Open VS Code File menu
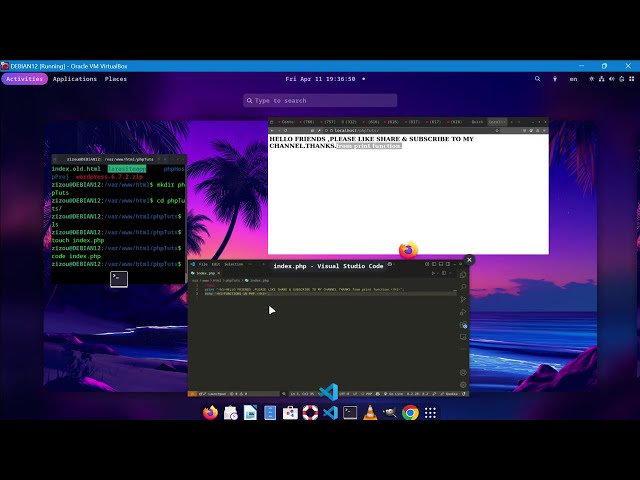Viewport: 640px width, 480px height. click(203, 264)
